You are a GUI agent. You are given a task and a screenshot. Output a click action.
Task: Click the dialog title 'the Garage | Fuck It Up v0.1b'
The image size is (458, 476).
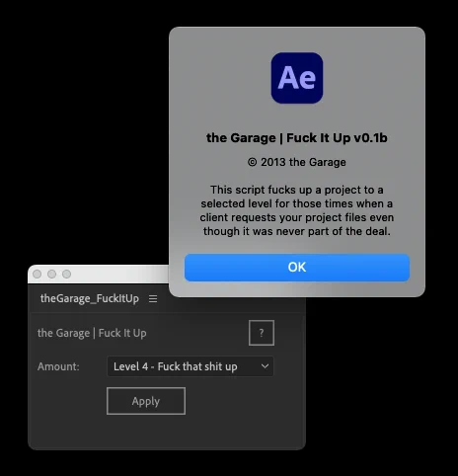click(297, 137)
